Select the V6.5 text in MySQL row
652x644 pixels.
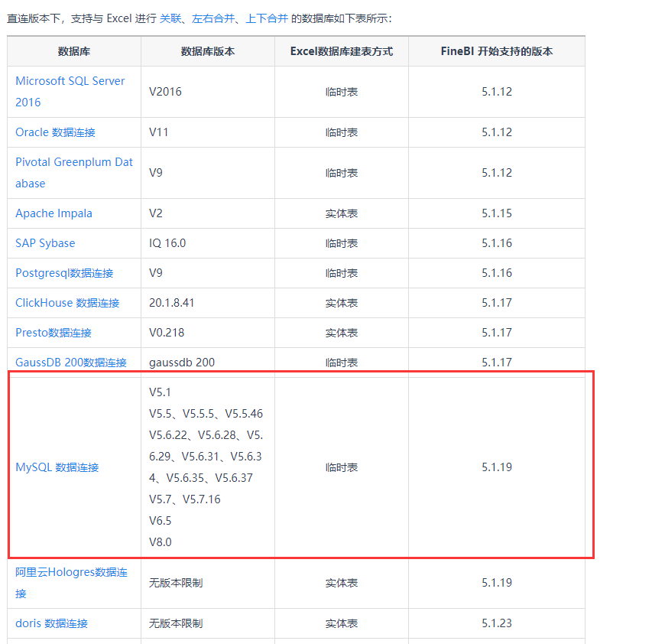click(x=160, y=520)
